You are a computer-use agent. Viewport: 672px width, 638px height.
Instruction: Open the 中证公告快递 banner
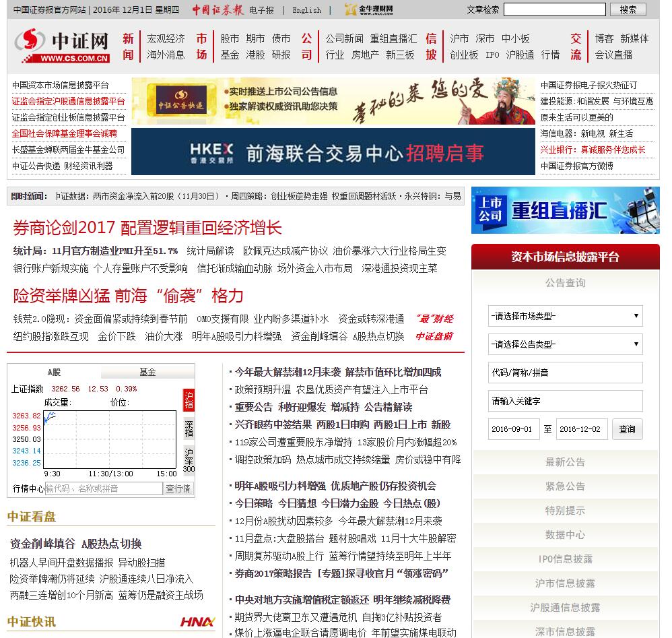tap(333, 101)
